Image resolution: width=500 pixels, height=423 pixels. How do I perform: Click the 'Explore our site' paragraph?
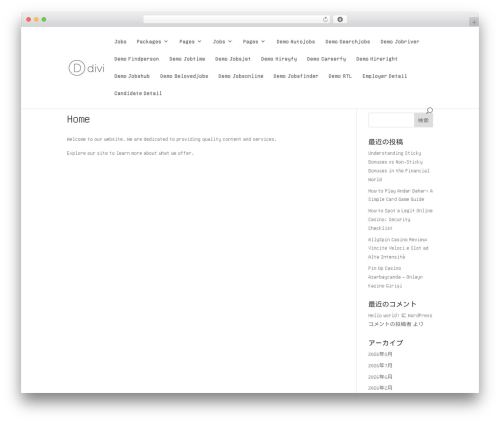[x=130, y=153]
